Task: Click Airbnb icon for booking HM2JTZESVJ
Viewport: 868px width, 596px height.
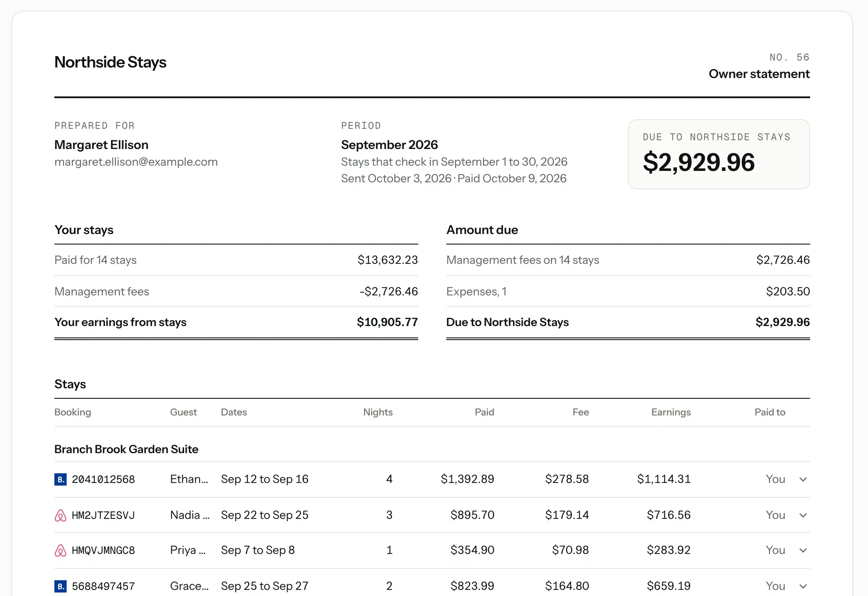Action: [x=60, y=515]
